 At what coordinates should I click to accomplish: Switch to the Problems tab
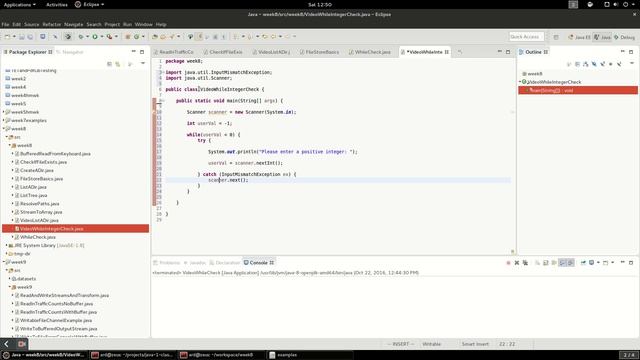click(x=167, y=263)
